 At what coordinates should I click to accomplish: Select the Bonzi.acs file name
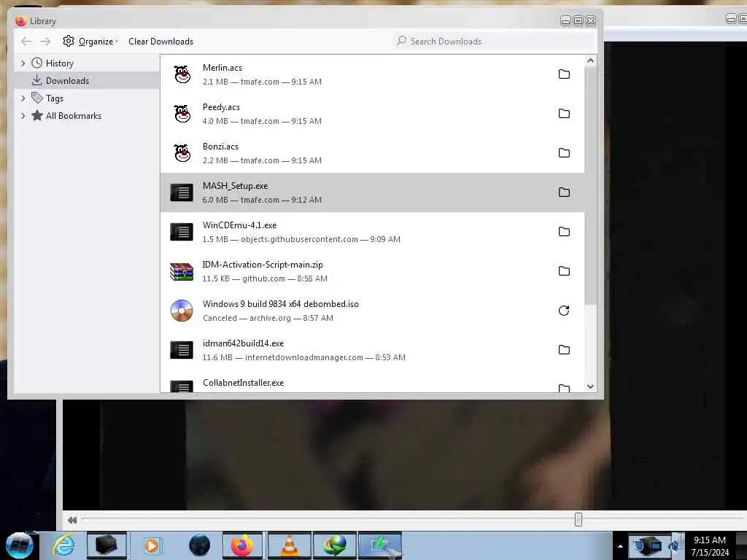(220, 147)
